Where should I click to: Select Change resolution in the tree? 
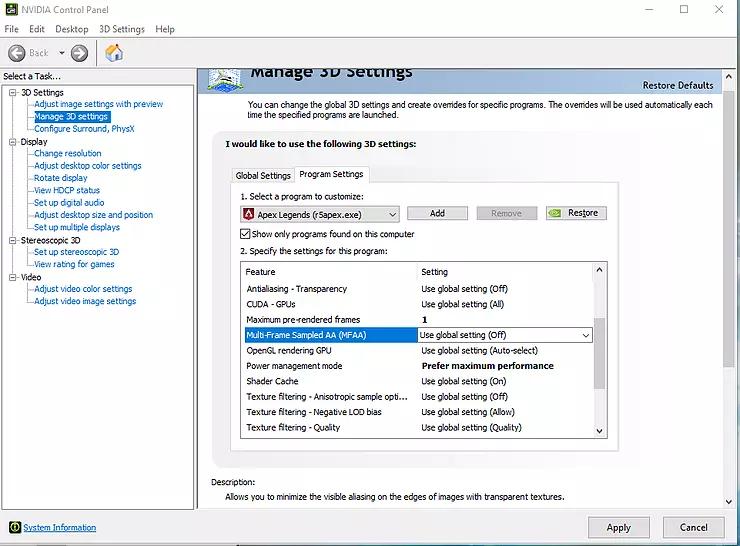(x=67, y=153)
